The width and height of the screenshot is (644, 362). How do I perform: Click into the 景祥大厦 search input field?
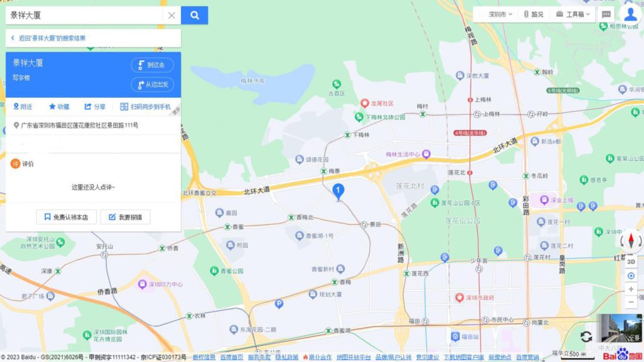pyautogui.click(x=85, y=15)
